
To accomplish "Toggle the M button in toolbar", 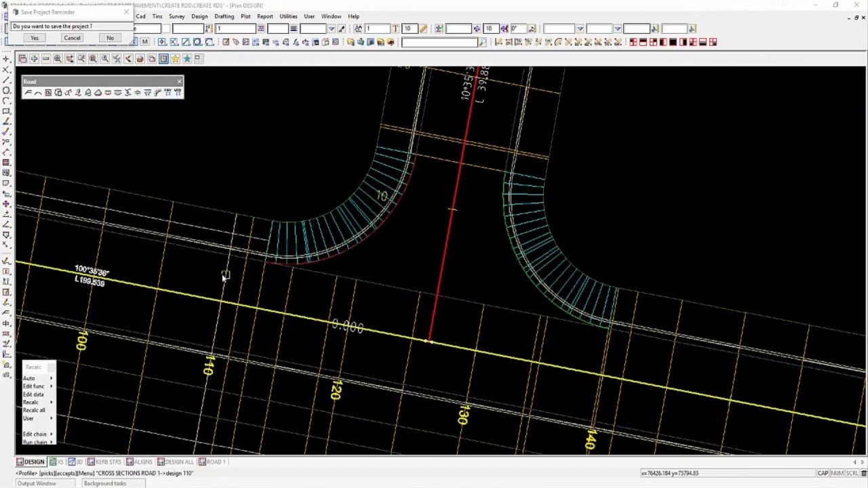I will (x=144, y=42).
